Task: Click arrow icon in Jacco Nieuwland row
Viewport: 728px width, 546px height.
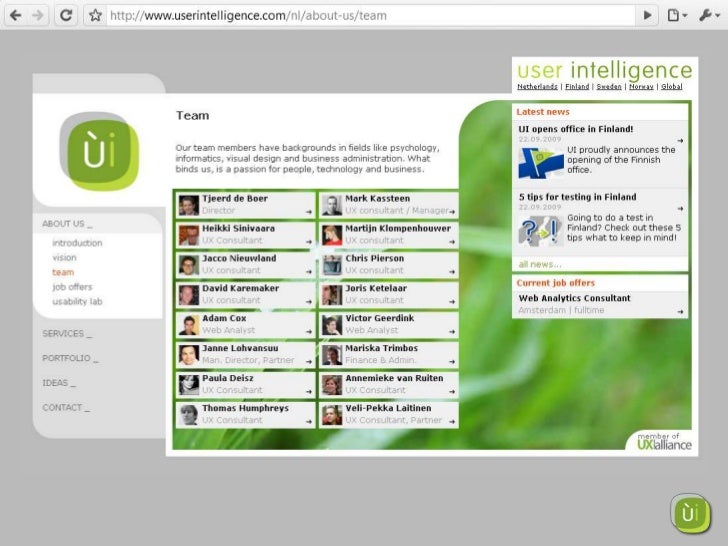Action: (x=309, y=272)
